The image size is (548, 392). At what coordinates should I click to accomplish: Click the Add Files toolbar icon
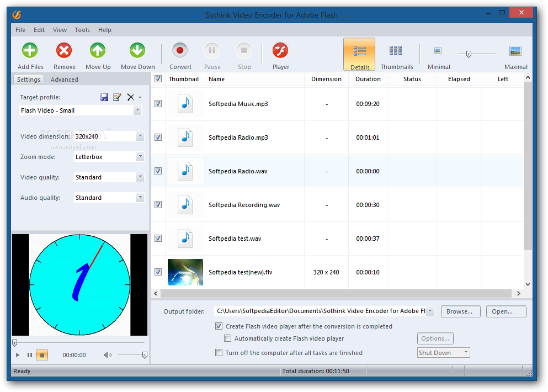pyautogui.click(x=30, y=51)
